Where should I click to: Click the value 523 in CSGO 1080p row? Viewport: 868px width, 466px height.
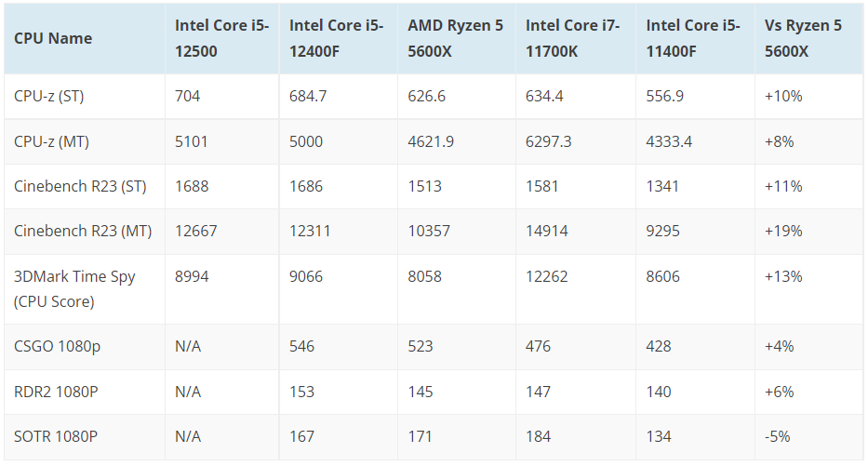[x=421, y=346]
